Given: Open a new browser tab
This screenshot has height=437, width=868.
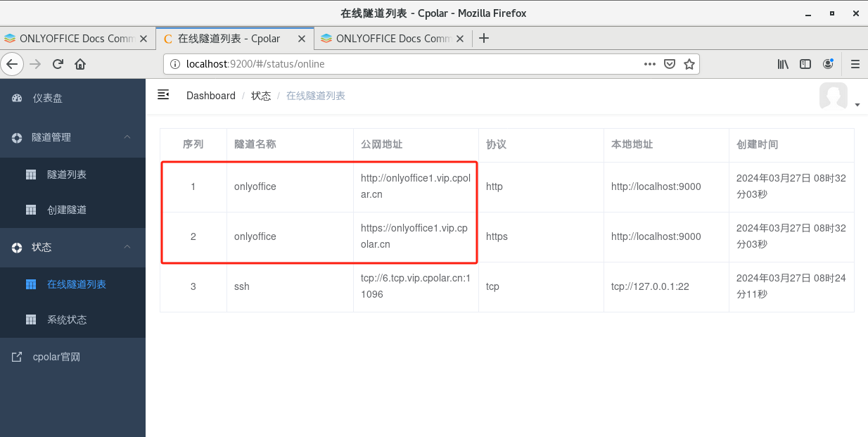Looking at the screenshot, I should pos(484,39).
